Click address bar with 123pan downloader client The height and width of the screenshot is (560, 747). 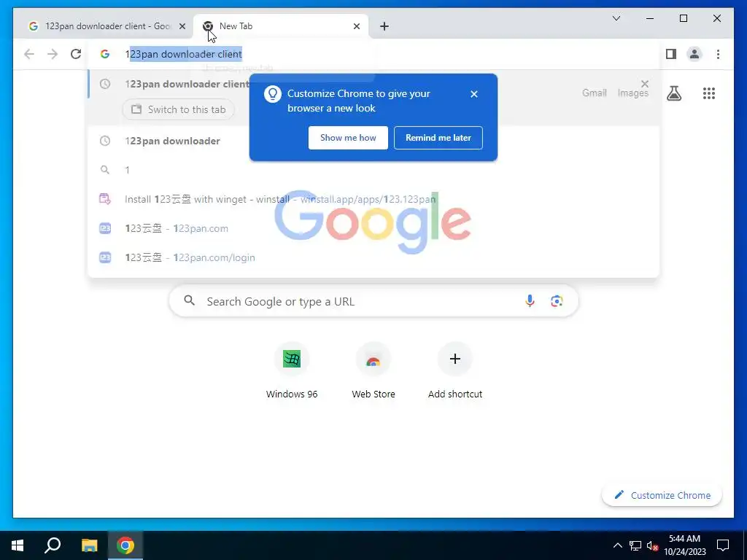(x=374, y=54)
